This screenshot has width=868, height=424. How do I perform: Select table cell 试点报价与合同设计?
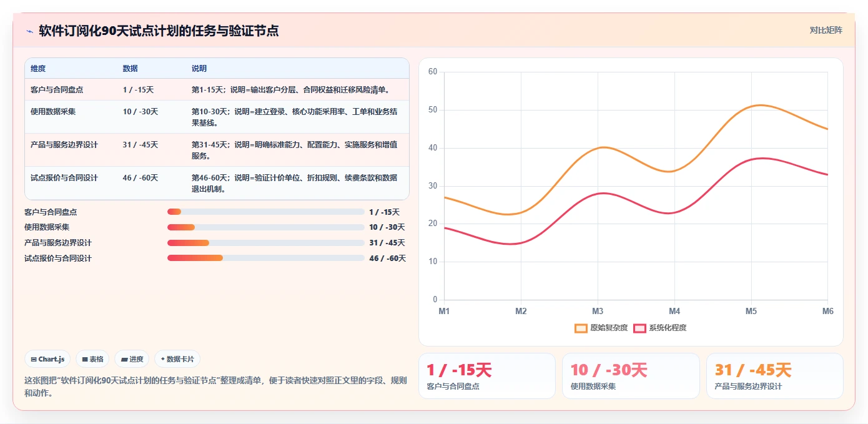click(64, 178)
